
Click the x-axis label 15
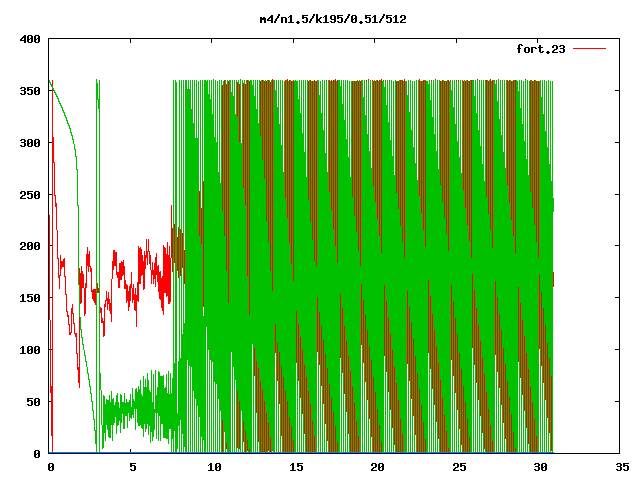296,467
